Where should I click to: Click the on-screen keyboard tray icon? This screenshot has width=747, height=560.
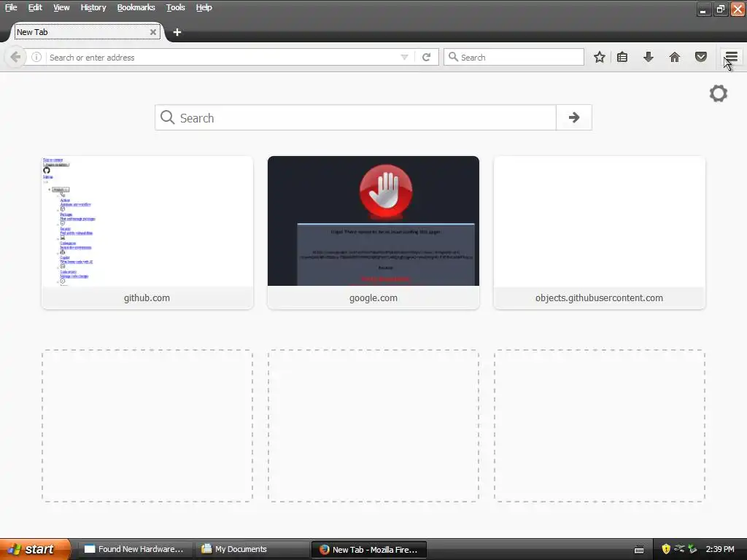point(639,550)
